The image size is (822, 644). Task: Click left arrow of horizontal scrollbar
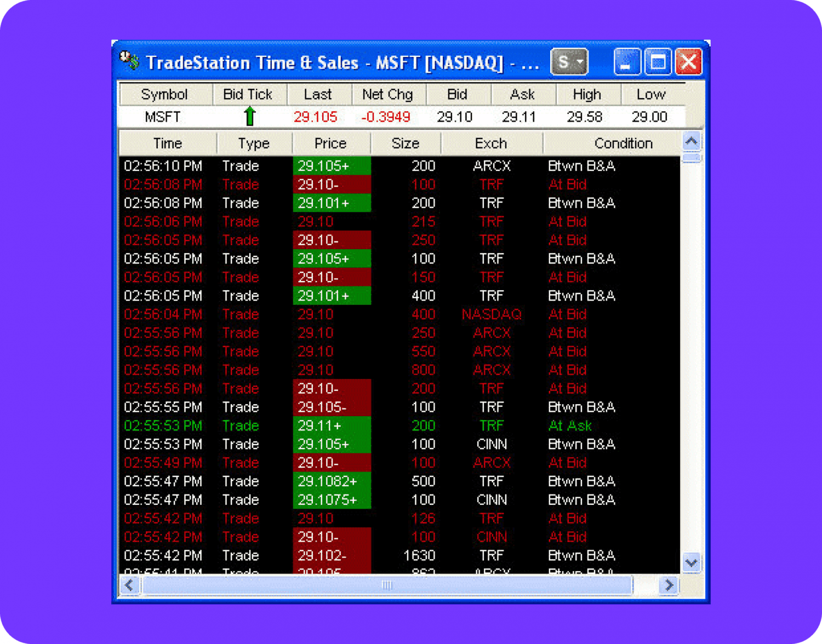129,585
